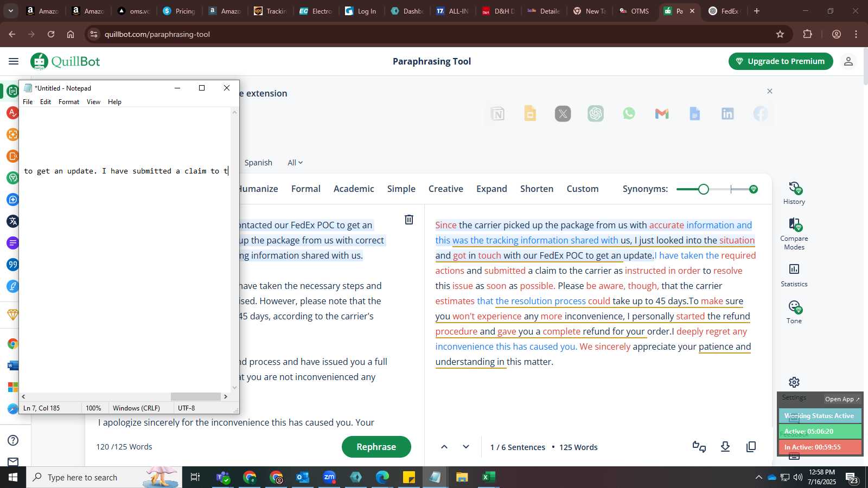Viewport: 868px width, 488px height.
Task: Open the Windows Start menu
Action: [x=13, y=477]
